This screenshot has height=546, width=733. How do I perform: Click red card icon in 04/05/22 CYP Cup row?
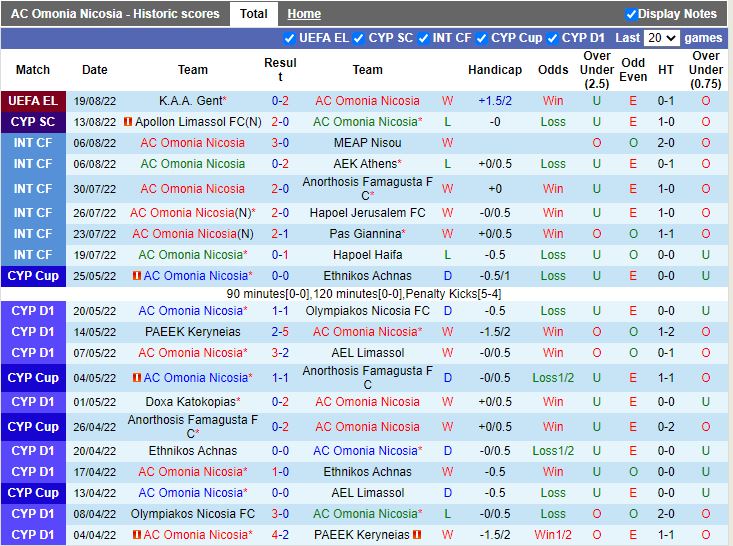137,378
